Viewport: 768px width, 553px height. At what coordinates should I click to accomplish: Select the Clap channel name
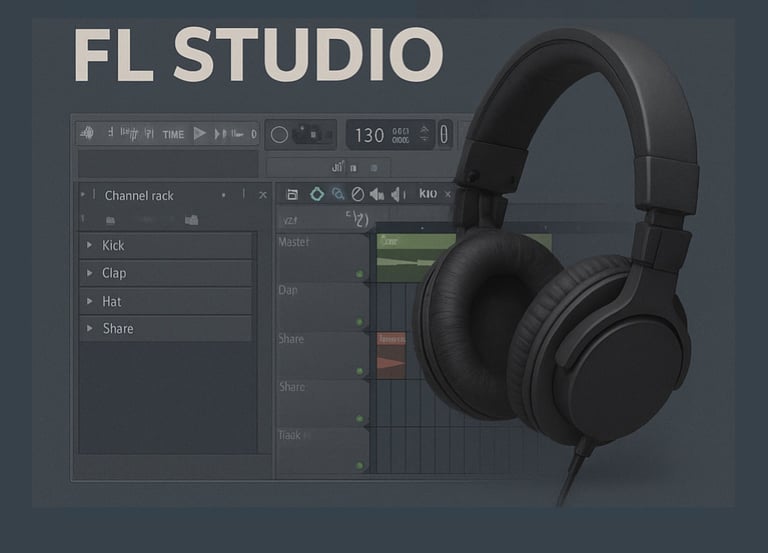[114, 273]
